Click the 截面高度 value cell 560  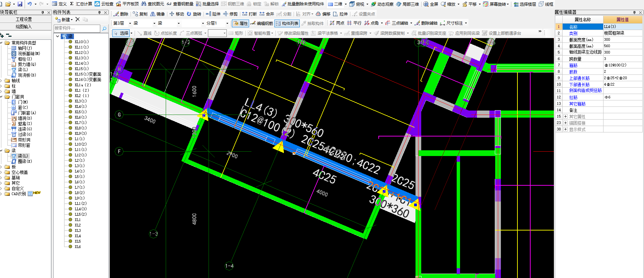[623, 46]
